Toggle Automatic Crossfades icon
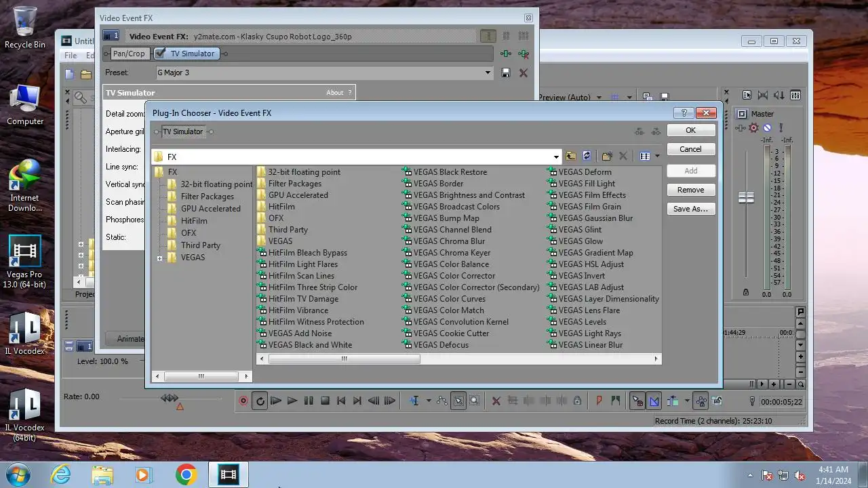868x488 pixels. (x=654, y=401)
